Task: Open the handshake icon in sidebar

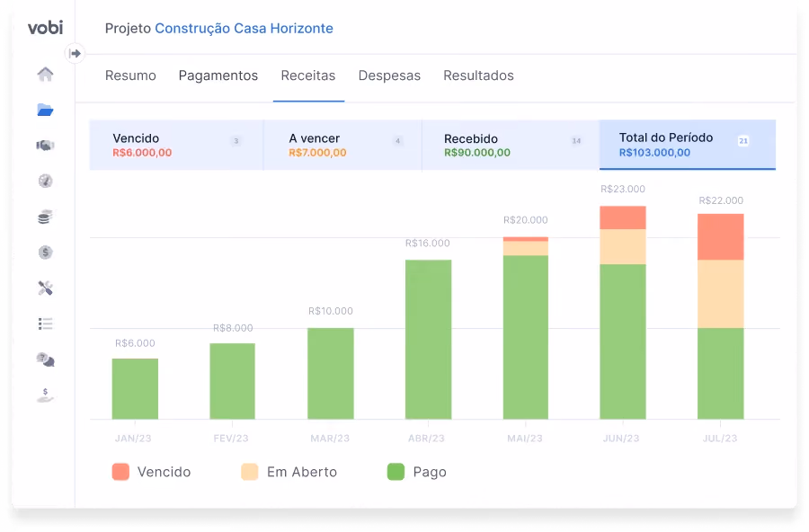Action: click(46, 146)
